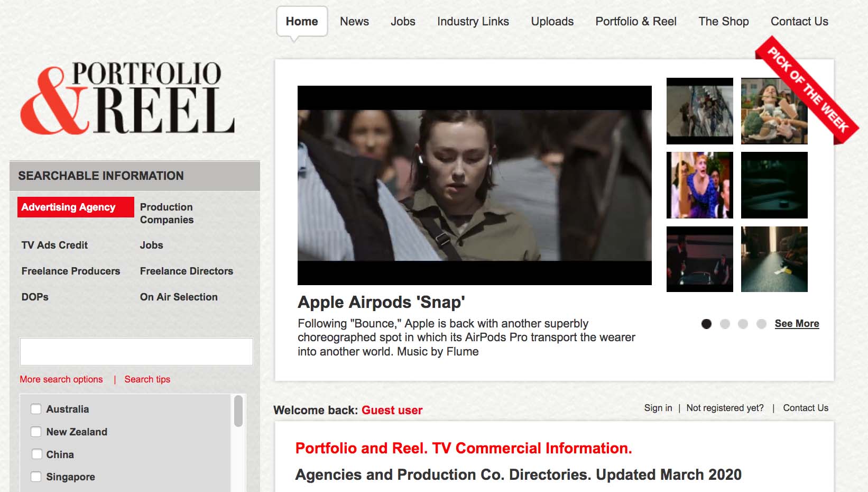Open the Jobs page from top navigation
Image resolution: width=868 pixels, height=492 pixels.
pos(403,22)
